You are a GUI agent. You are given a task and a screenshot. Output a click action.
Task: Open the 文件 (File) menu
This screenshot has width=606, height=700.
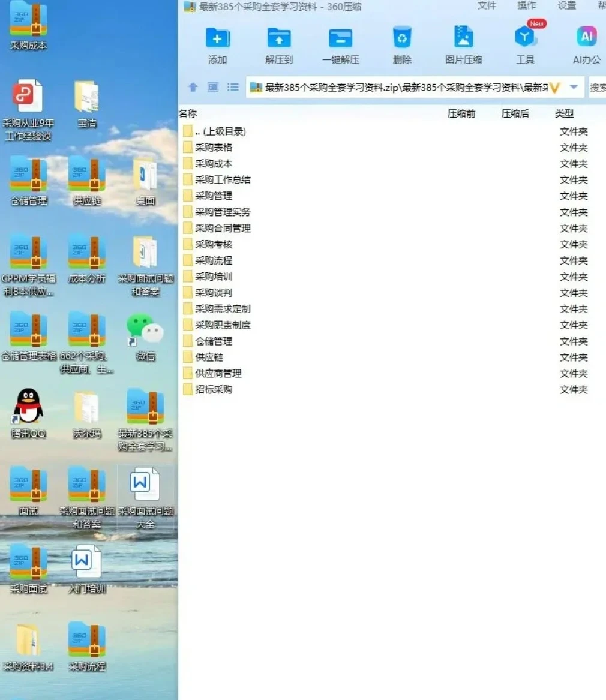pyautogui.click(x=487, y=6)
